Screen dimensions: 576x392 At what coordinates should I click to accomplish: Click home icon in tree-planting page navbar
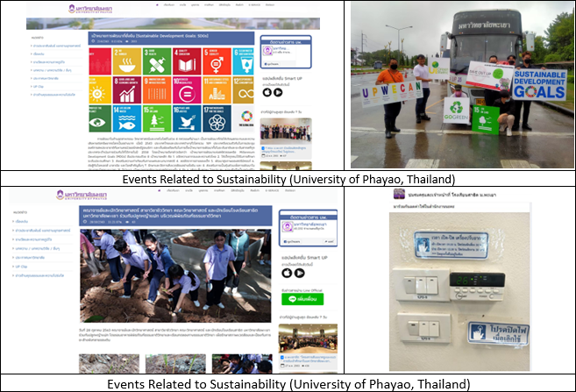click(x=159, y=190)
